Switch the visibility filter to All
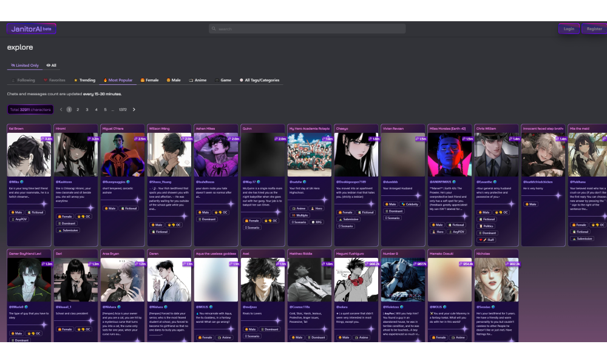The height and width of the screenshot is (364, 607). coord(51,66)
